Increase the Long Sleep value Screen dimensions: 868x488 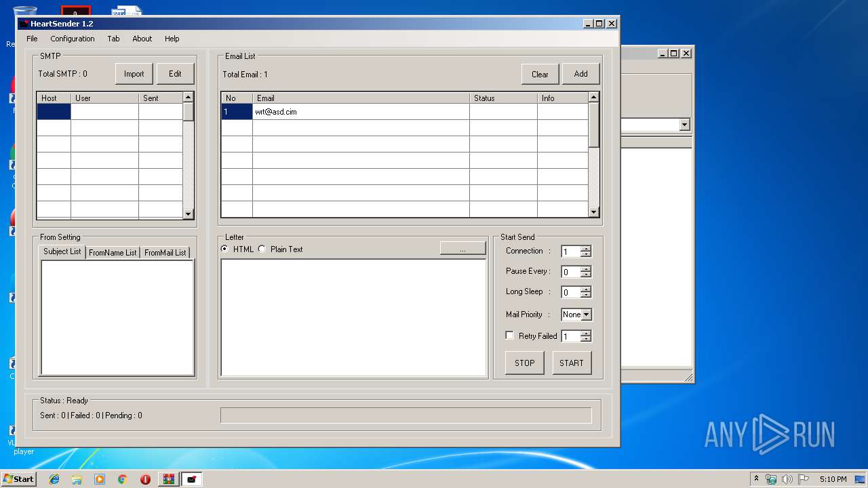(586, 289)
